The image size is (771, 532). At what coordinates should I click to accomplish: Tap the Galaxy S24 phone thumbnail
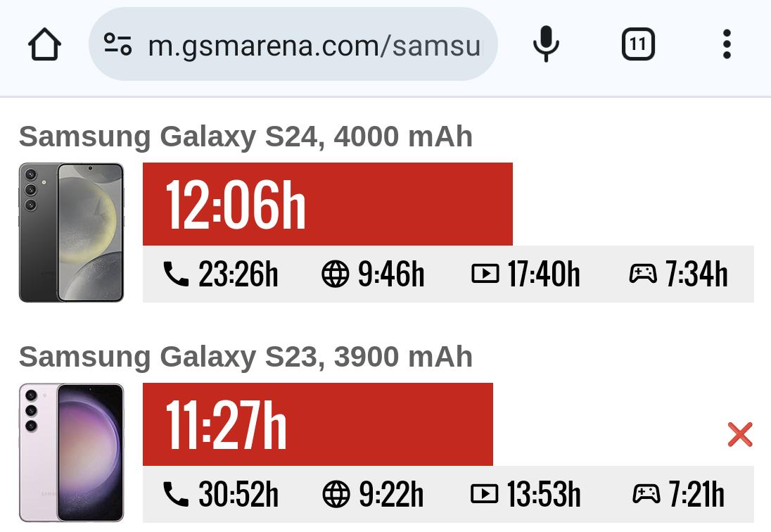tap(72, 233)
